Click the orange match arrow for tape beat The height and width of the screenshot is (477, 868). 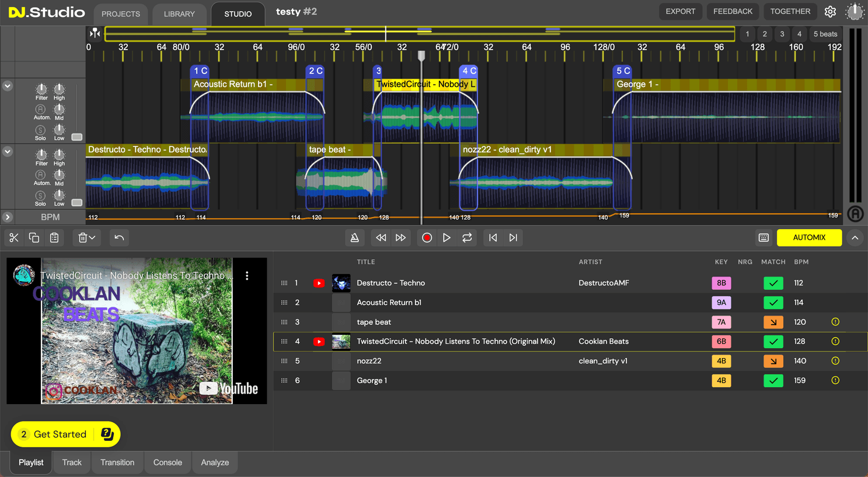[773, 322]
